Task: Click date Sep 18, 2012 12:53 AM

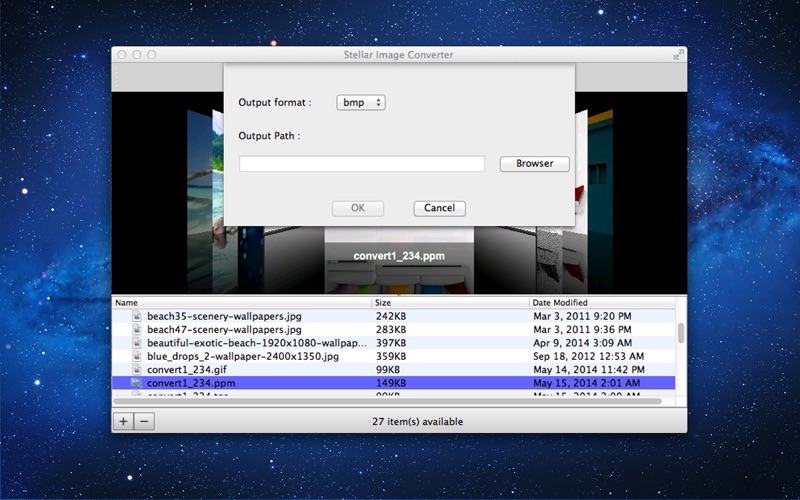Action: coord(588,356)
